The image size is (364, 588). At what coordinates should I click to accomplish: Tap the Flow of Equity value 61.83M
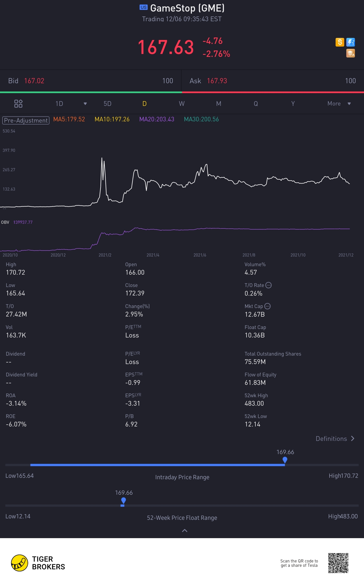255,383
